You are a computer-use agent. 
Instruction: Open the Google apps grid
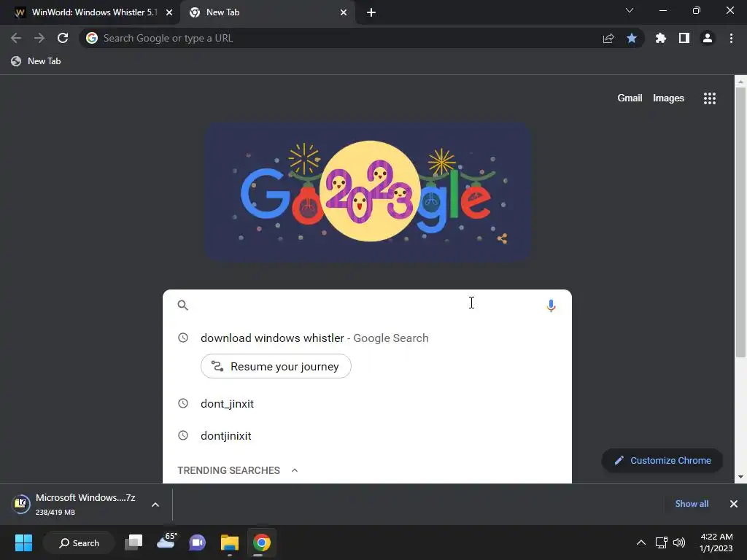click(710, 98)
